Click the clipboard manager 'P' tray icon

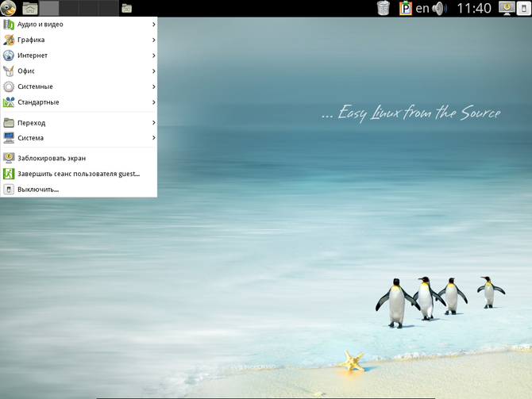click(405, 8)
